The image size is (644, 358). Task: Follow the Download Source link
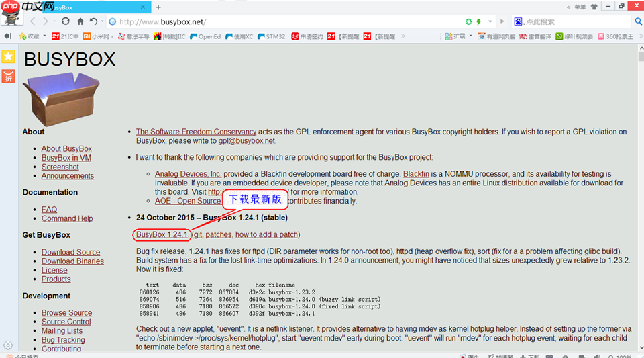pos(70,253)
